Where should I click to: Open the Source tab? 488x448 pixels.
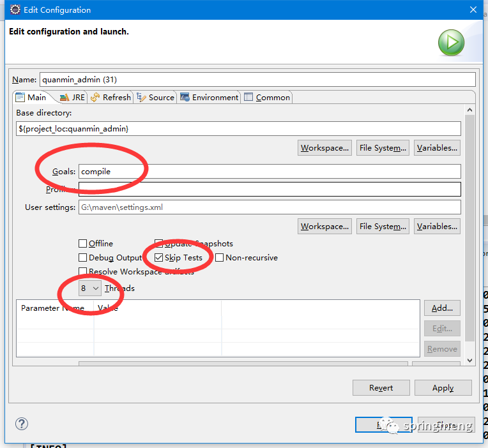[156, 97]
